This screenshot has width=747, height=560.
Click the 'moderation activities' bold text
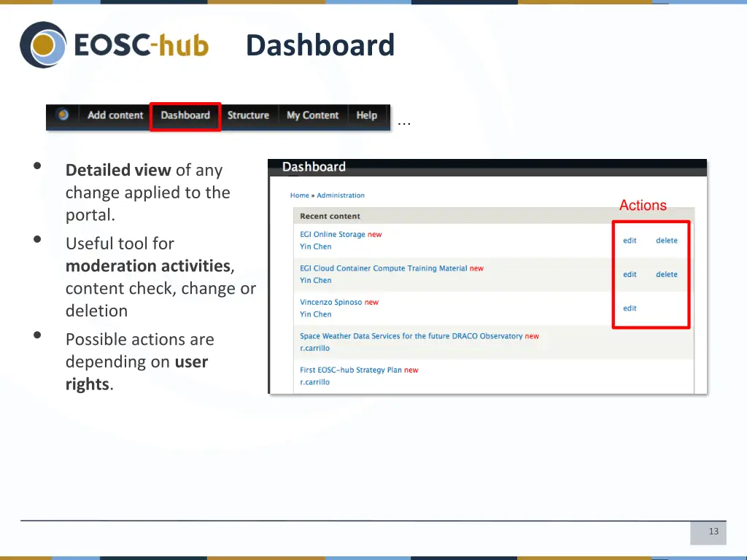(x=148, y=265)
